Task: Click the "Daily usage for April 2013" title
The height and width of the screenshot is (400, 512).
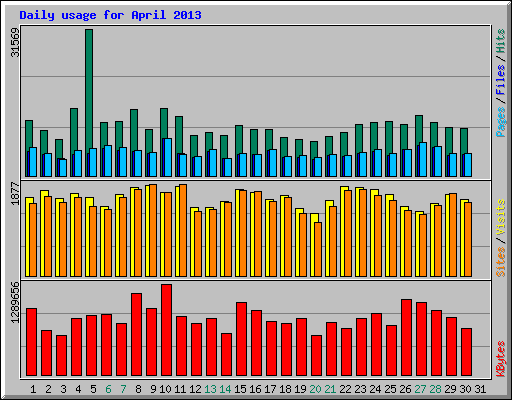Action: click(110, 15)
